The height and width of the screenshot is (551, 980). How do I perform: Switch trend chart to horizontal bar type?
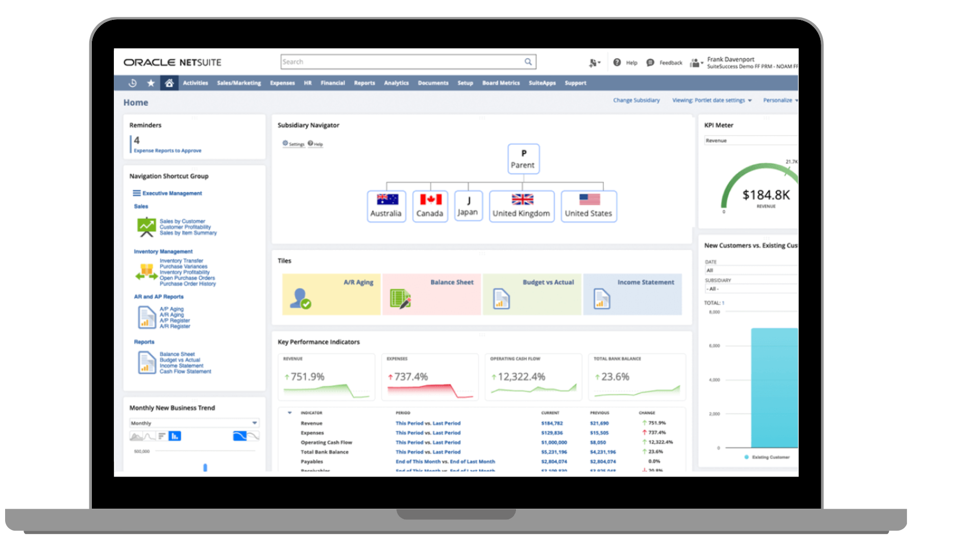[x=162, y=436]
